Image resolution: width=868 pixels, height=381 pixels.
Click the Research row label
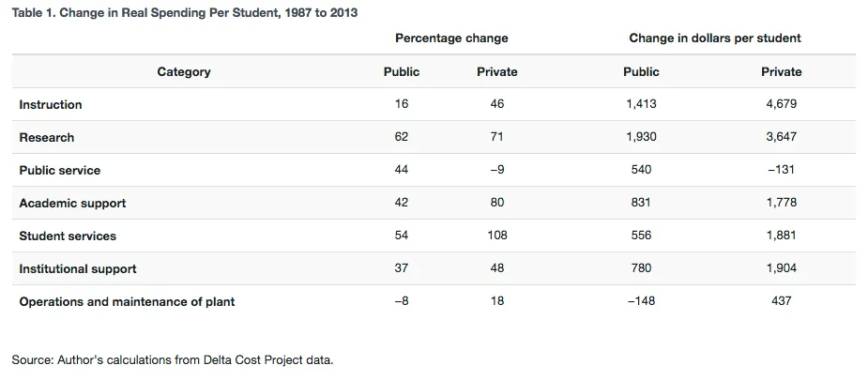pos(47,137)
